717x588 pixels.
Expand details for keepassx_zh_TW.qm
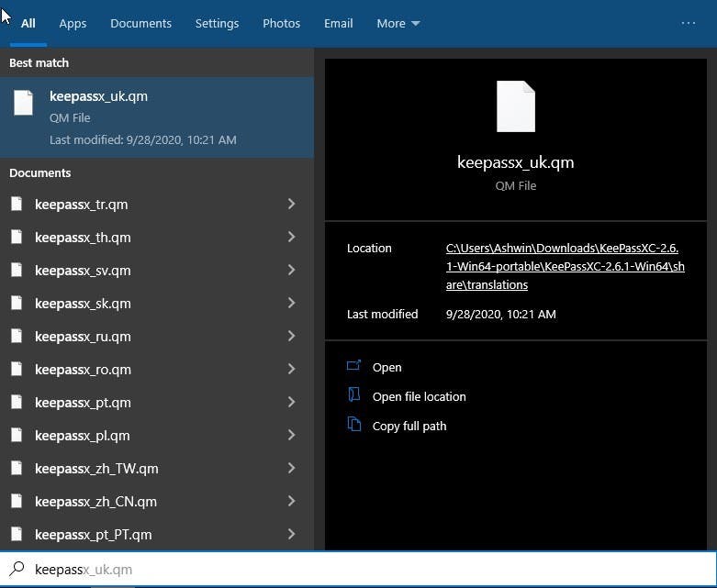(291, 469)
